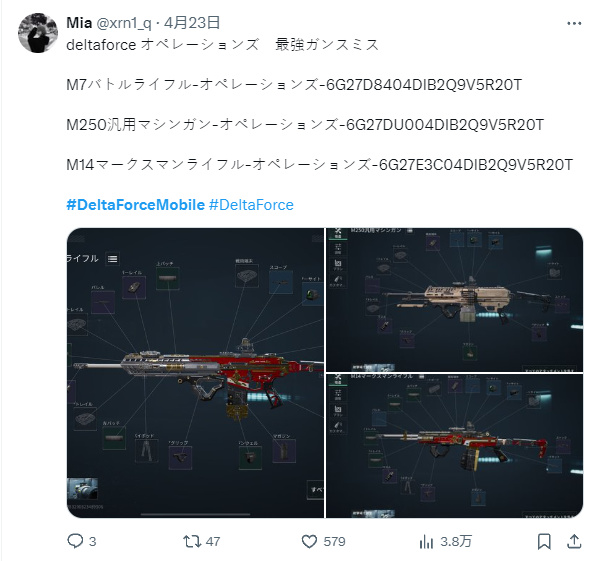The width and height of the screenshot is (597, 561).
Task: Open Mia display name profile link
Action: click(79, 23)
